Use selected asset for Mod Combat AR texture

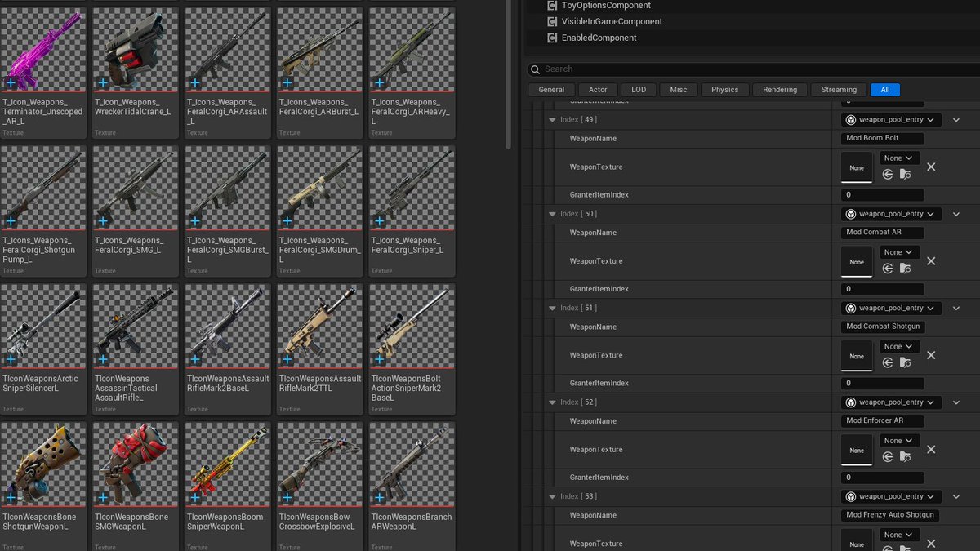(x=889, y=268)
